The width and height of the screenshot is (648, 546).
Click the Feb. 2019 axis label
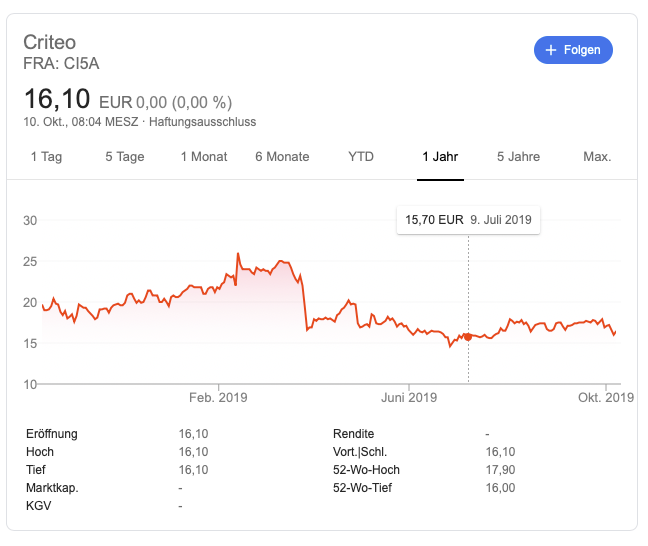click(x=218, y=397)
